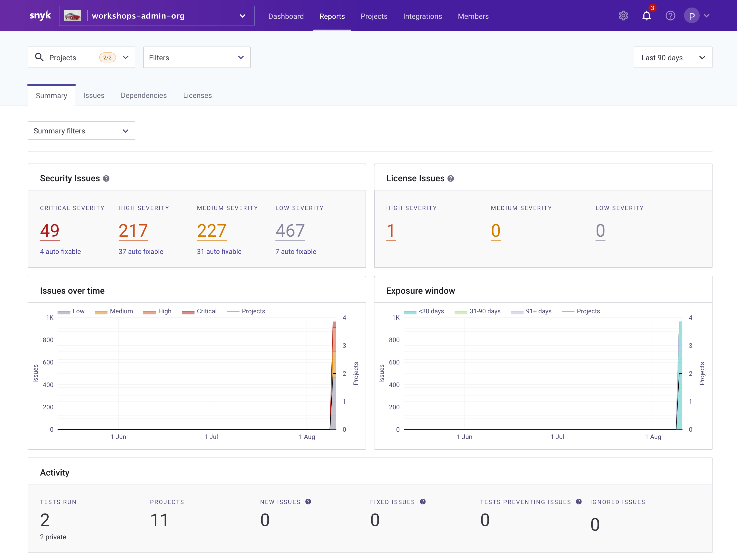Open the Projects search filter field

click(81, 58)
